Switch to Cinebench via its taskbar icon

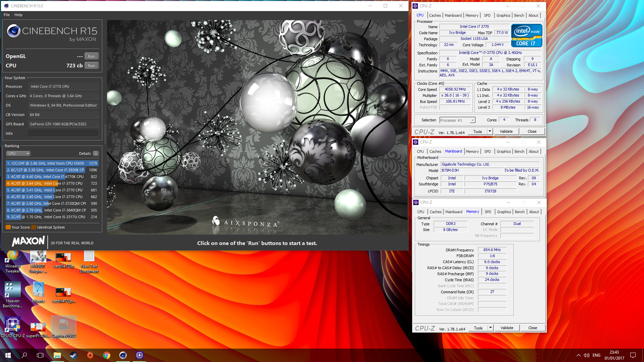click(x=123, y=355)
